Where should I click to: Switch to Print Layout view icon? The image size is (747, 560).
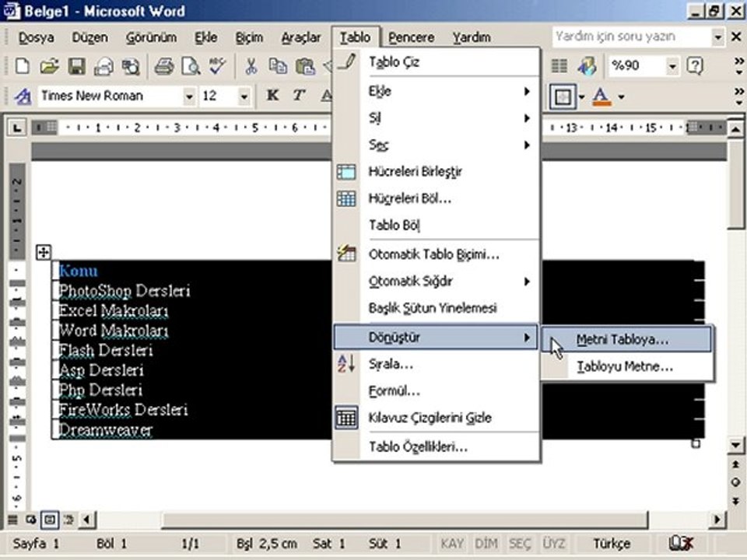(50, 520)
